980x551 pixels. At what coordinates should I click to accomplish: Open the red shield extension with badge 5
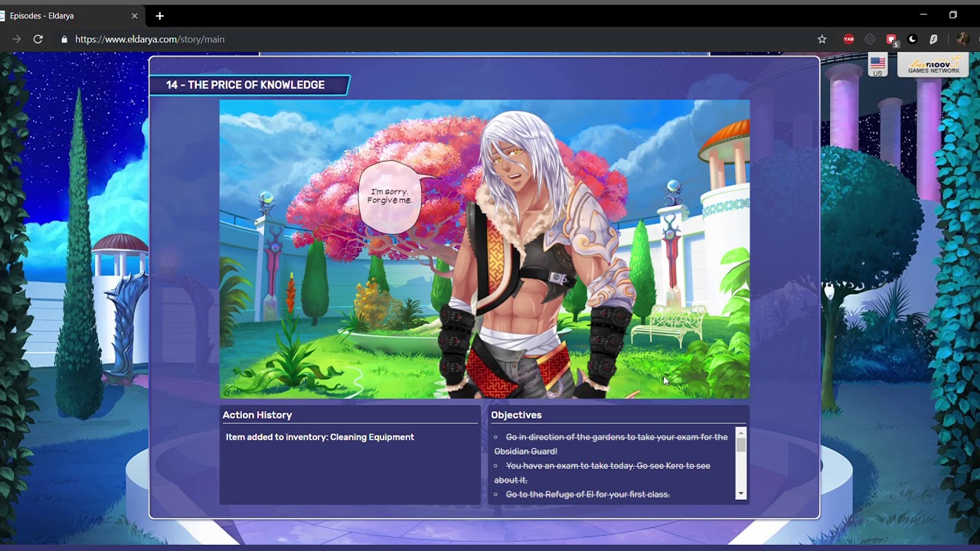pyautogui.click(x=891, y=40)
